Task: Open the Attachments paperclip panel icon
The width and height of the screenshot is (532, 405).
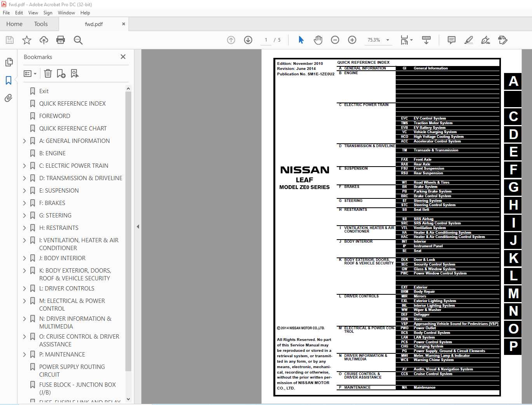Action: coord(9,98)
